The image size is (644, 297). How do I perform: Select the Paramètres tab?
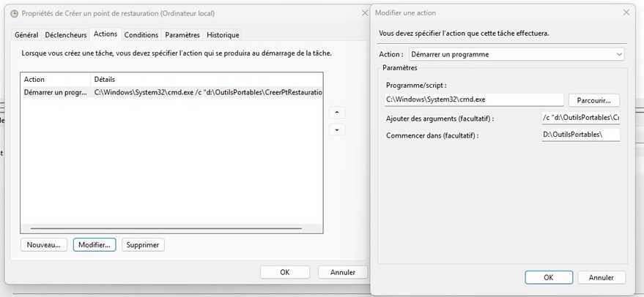tap(182, 34)
